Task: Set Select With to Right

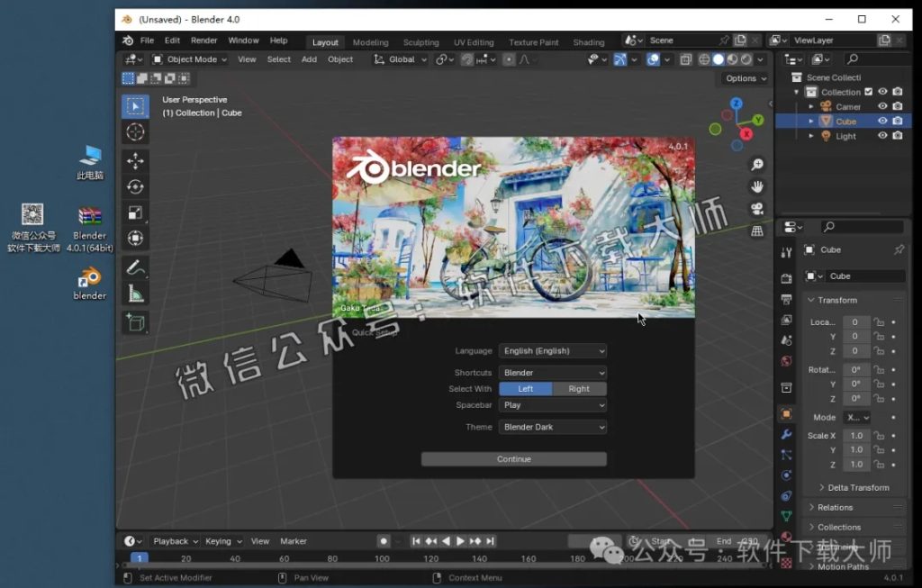Action: click(580, 388)
